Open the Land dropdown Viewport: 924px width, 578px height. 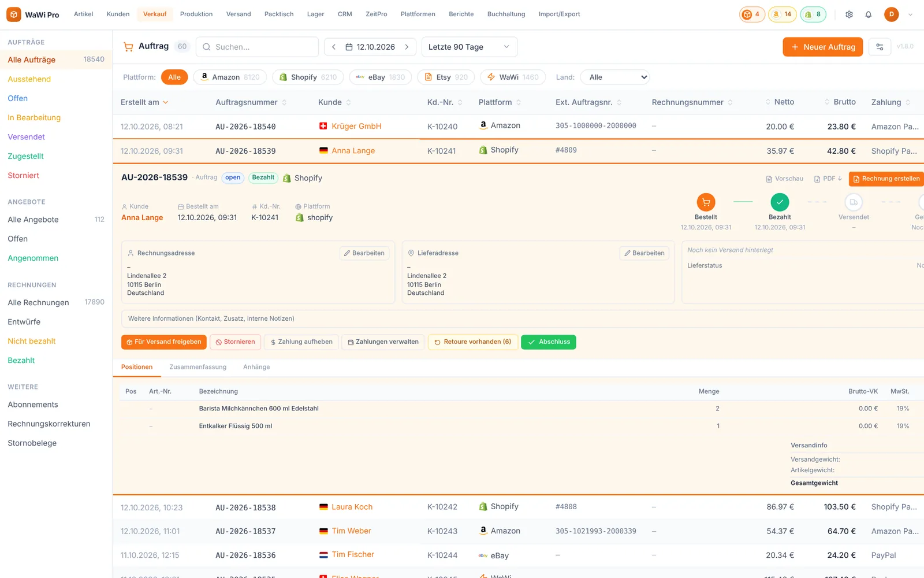click(x=616, y=77)
